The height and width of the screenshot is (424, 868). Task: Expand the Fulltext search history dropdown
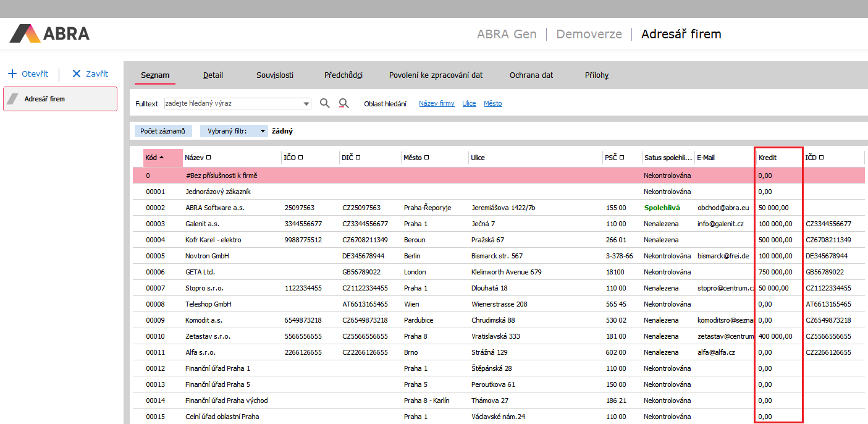306,104
